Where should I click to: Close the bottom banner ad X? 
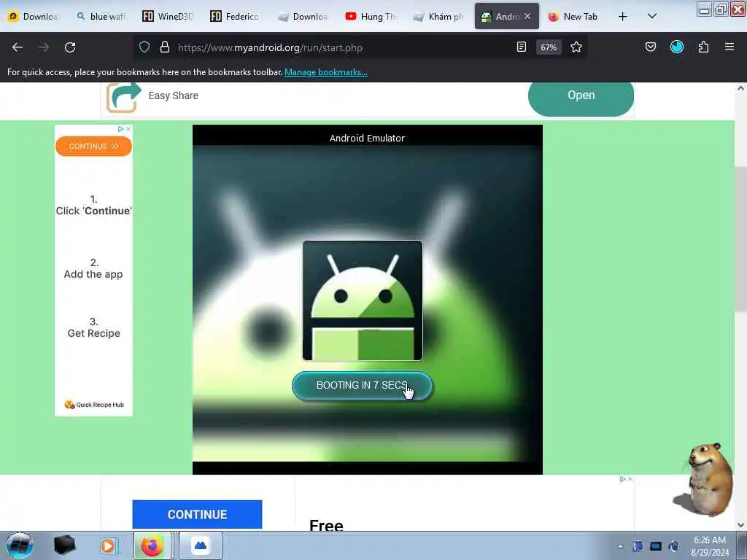click(x=630, y=479)
